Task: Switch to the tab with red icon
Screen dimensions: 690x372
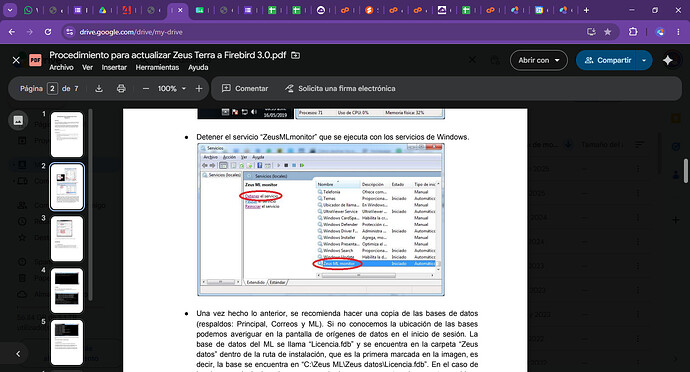Action: tap(127, 10)
